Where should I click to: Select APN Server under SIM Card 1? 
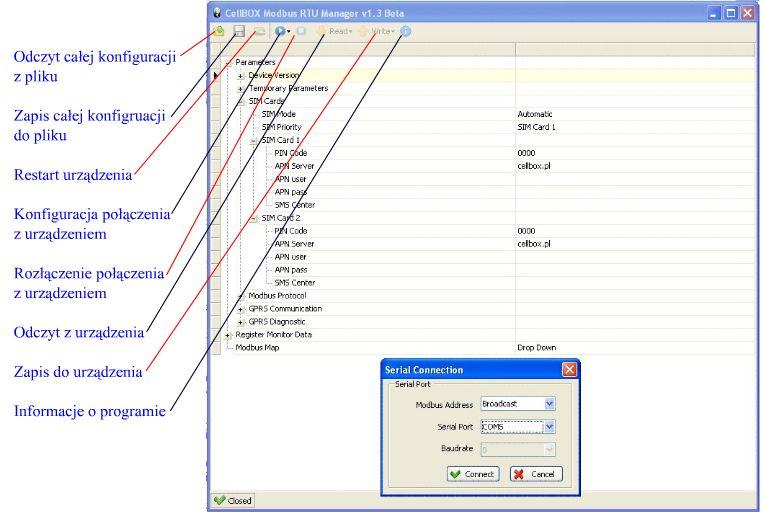point(294,166)
